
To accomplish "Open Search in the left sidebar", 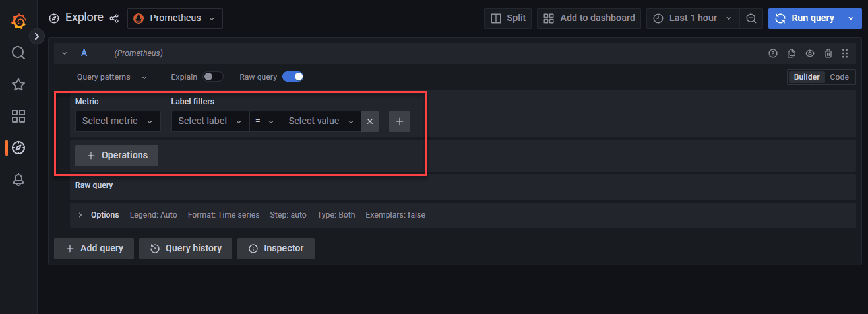I will pos(18,53).
